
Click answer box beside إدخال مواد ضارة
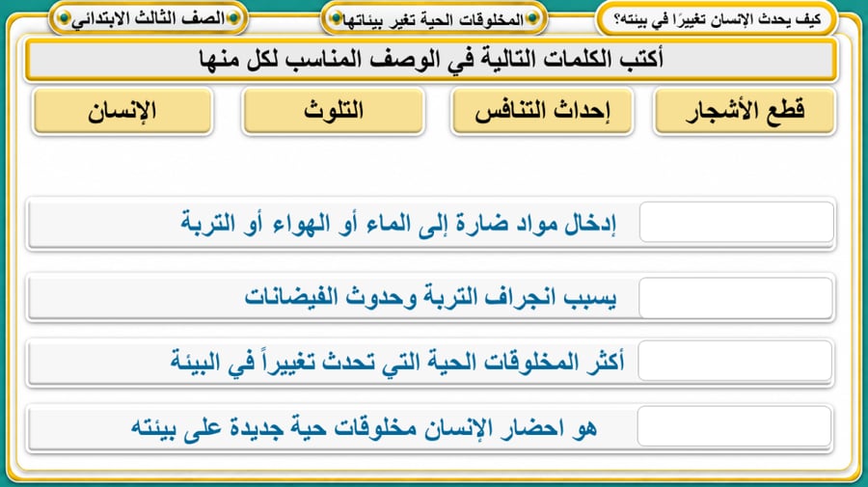click(x=736, y=222)
